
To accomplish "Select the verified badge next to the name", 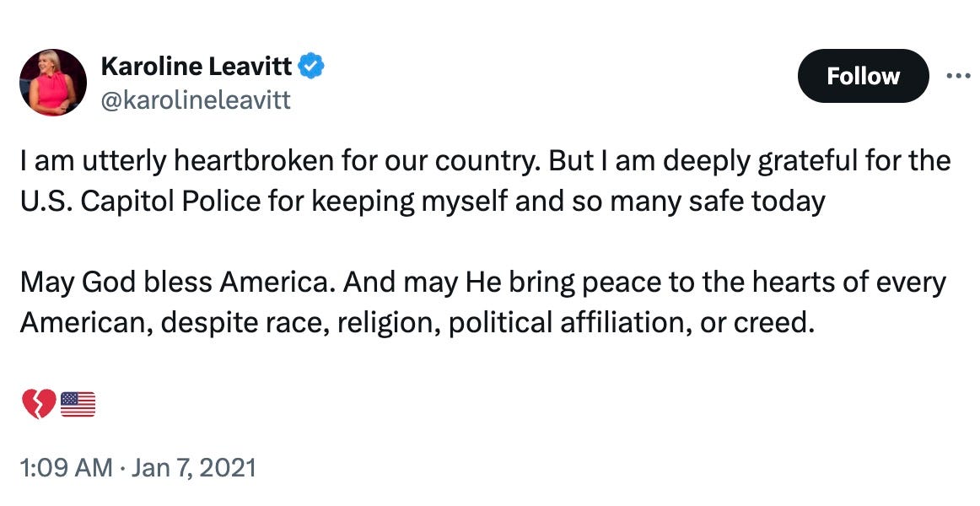I will [x=310, y=65].
